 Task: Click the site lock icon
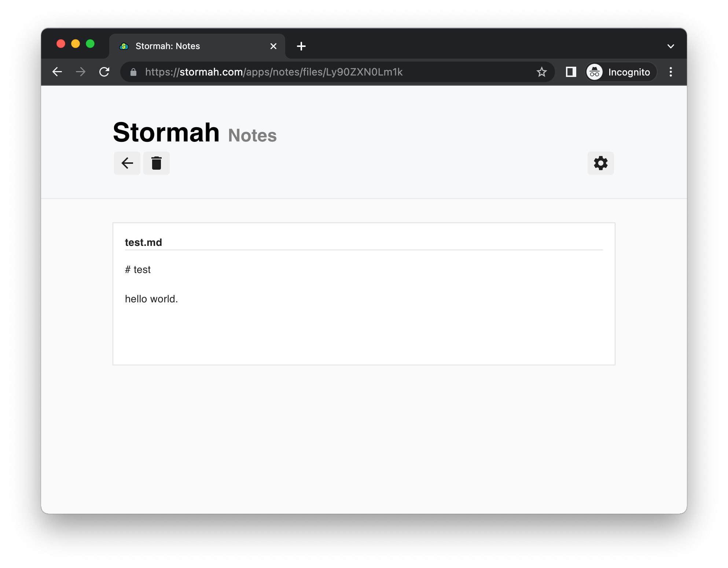click(133, 72)
